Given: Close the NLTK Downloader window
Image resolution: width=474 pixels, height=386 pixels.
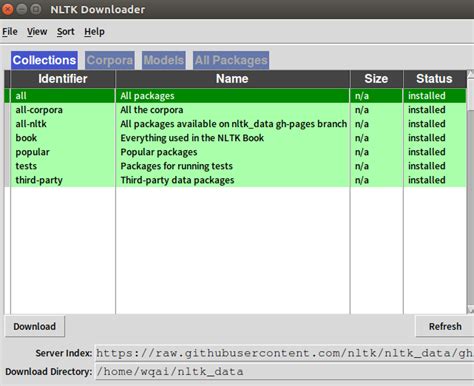Looking at the screenshot, I should [x=7, y=9].
